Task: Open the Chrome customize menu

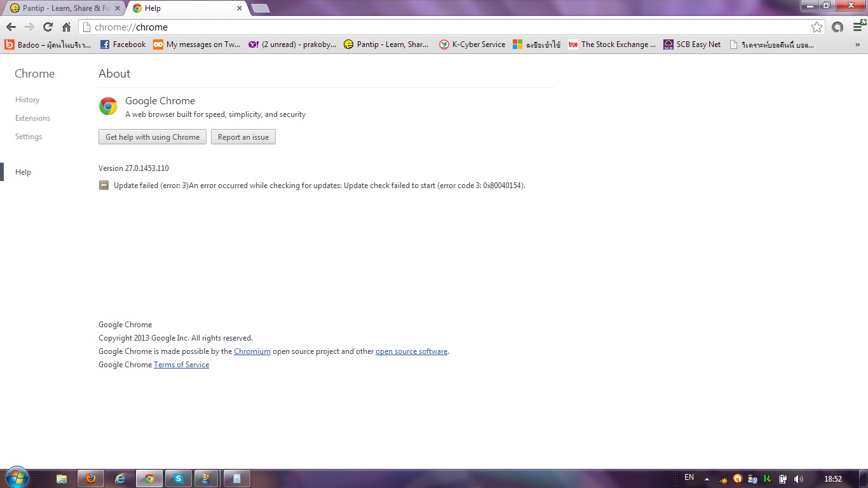Action: pyautogui.click(x=857, y=27)
